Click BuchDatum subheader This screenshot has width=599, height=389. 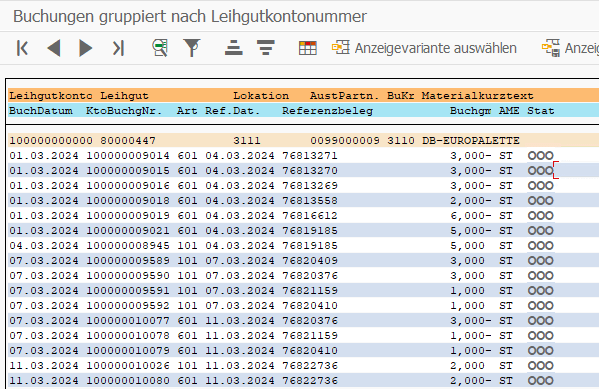pos(40,111)
